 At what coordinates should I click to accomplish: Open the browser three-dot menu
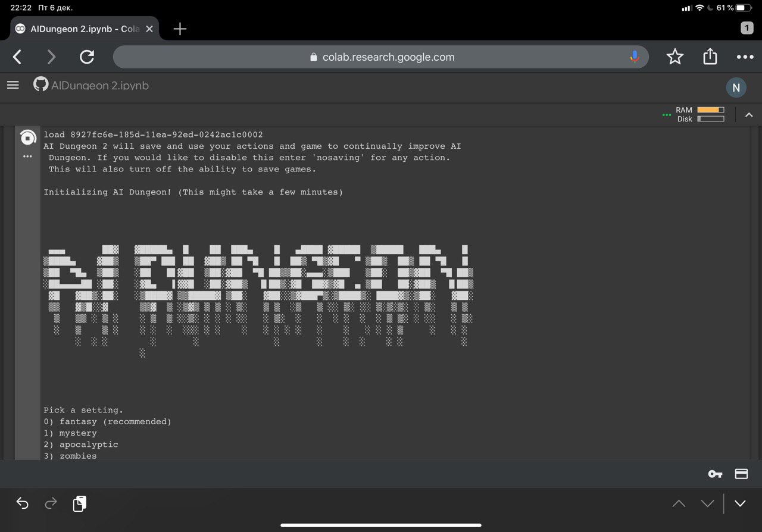coord(745,57)
